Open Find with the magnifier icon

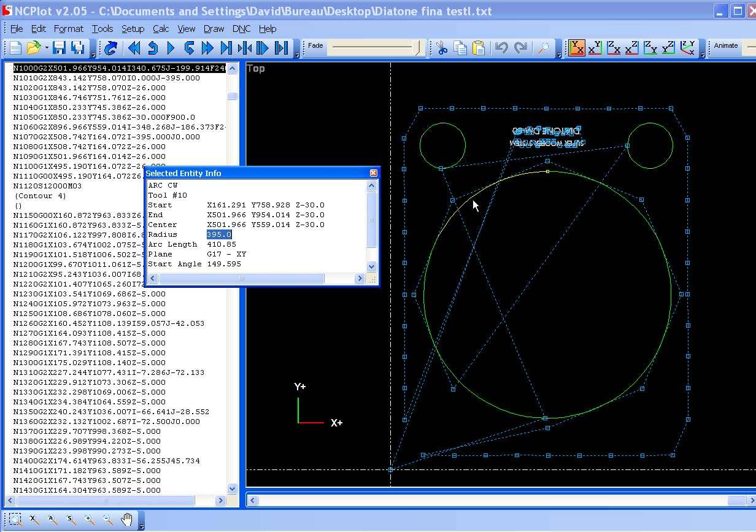pyautogui.click(x=544, y=48)
